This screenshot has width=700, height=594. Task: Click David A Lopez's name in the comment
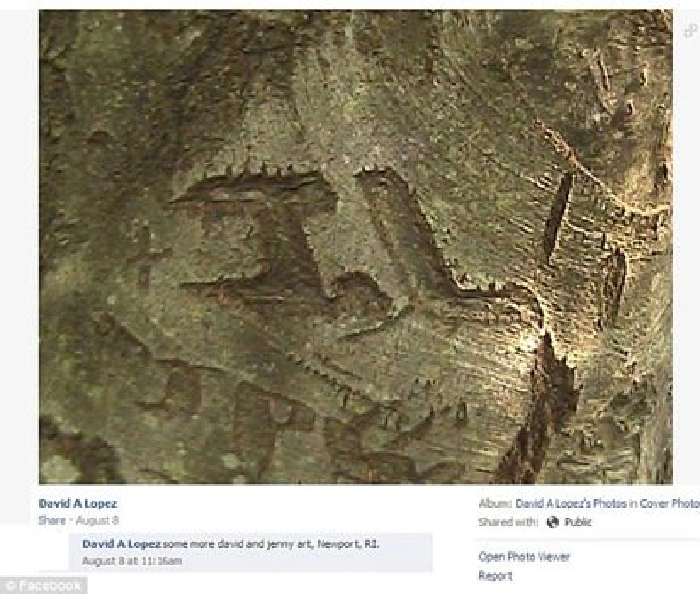pyautogui.click(x=121, y=544)
